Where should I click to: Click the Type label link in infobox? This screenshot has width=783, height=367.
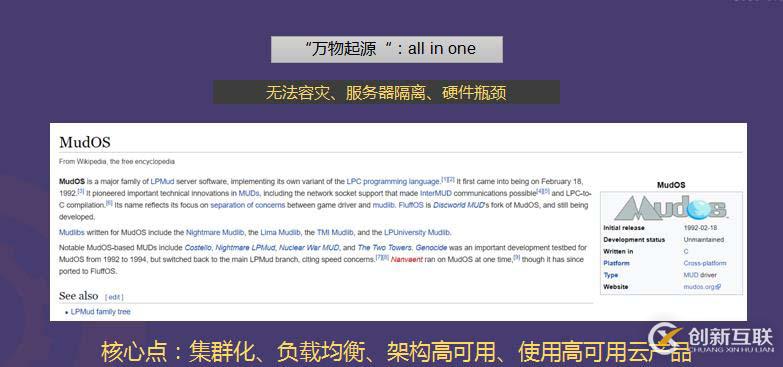pos(610,275)
